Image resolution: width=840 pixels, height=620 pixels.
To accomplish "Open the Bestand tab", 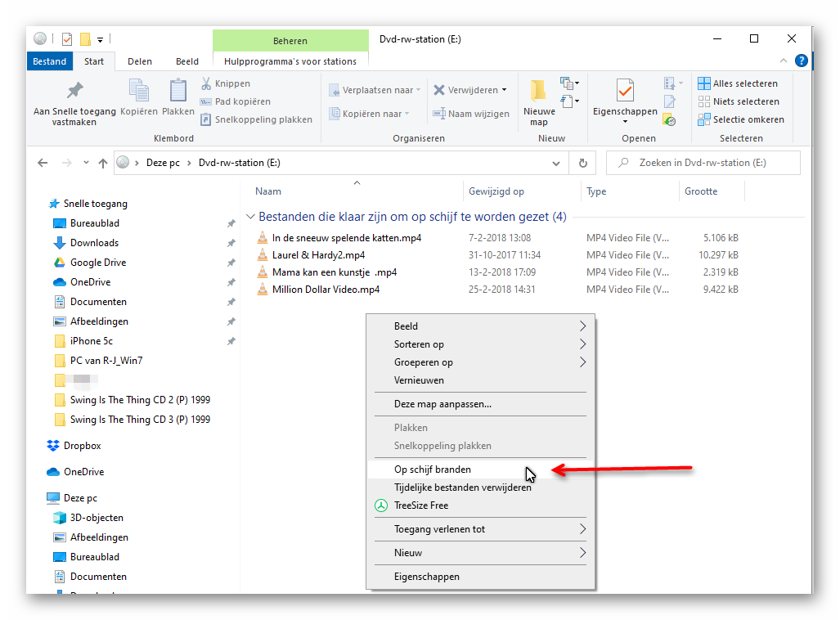I will click(x=49, y=61).
